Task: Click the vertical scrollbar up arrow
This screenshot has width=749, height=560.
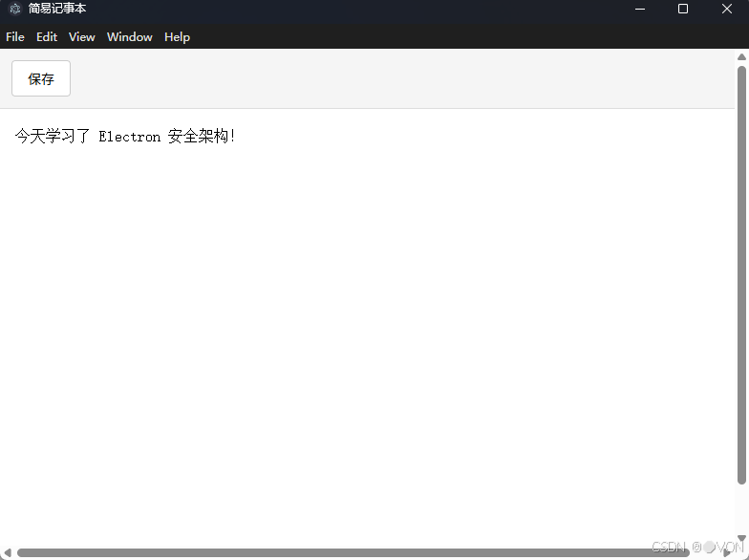Action: click(741, 57)
